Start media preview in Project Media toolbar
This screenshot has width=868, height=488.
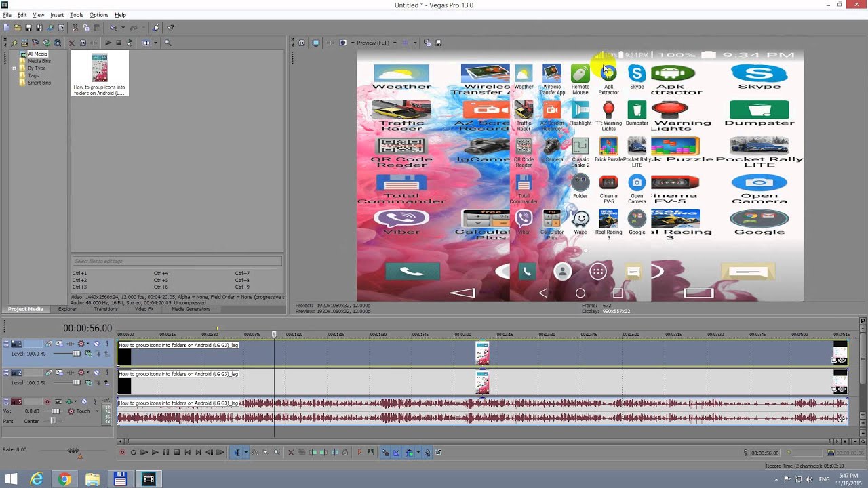click(108, 43)
